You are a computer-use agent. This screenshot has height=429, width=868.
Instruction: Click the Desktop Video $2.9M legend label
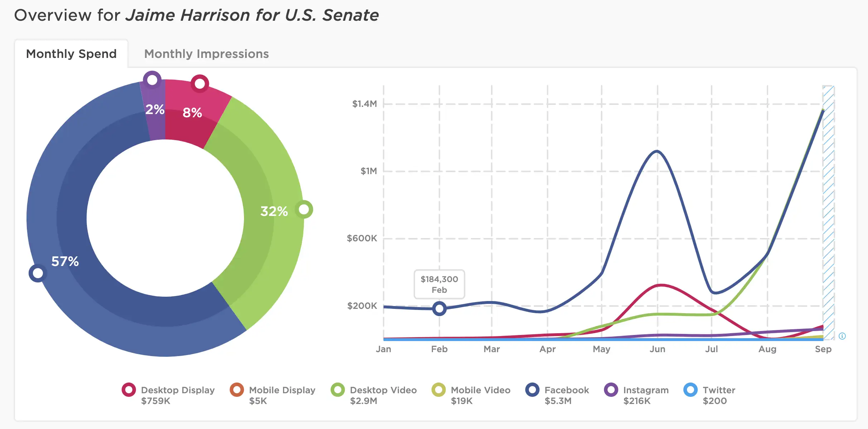(383, 395)
